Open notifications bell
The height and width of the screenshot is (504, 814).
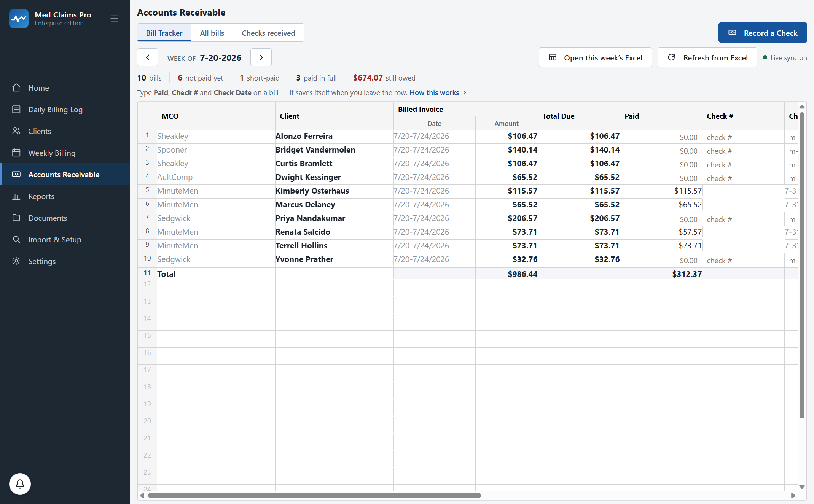[20, 484]
